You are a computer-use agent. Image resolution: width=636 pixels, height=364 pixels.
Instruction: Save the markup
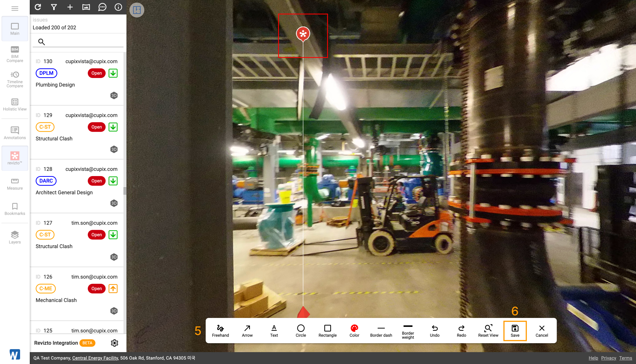pyautogui.click(x=515, y=331)
